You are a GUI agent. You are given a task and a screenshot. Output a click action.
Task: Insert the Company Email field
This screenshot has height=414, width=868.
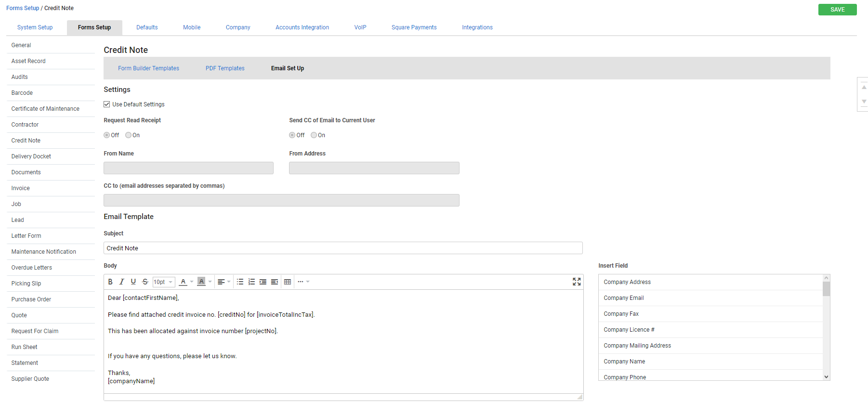tap(711, 298)
